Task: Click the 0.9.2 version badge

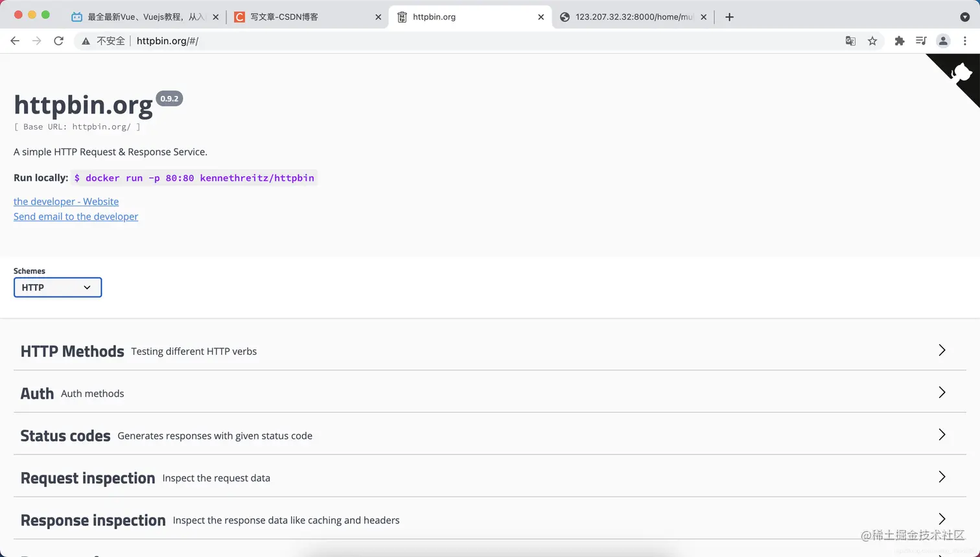Action: tap(169, 99)
